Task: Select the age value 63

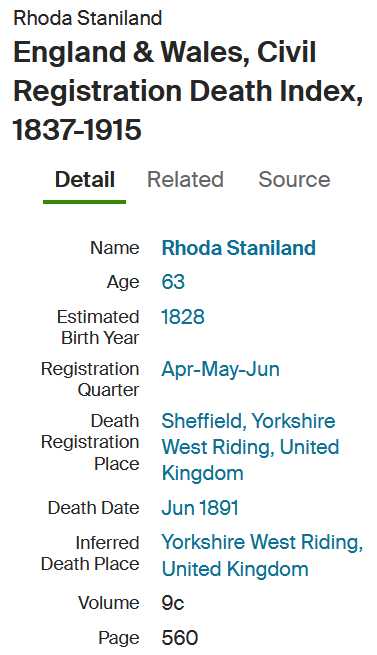Action: [x=173, y=282]
